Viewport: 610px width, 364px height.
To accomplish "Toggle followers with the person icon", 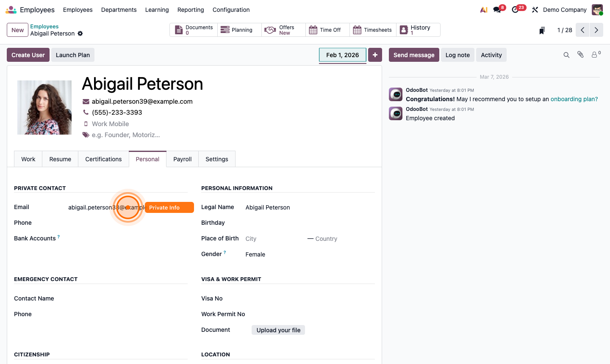I will pos(594,55).
